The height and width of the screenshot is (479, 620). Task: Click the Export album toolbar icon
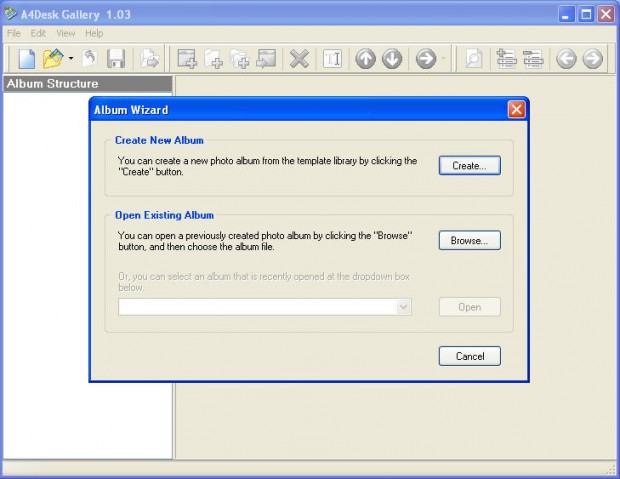click(x=149, y=59)
